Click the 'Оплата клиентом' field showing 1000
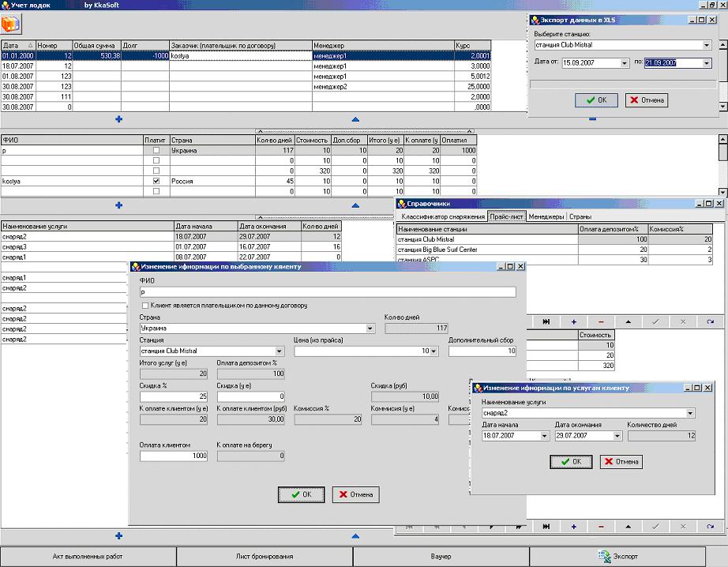 174,456
